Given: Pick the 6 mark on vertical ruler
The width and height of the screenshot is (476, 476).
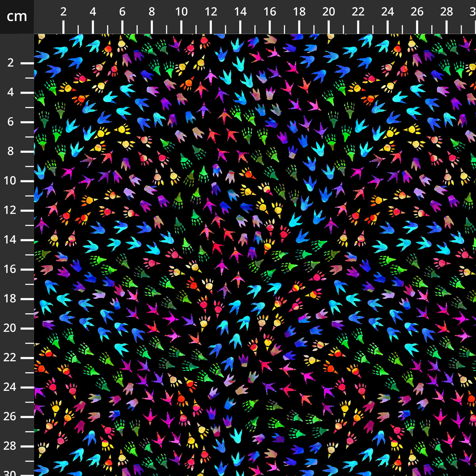Looking at the screenshot, I should coord(11,122).
